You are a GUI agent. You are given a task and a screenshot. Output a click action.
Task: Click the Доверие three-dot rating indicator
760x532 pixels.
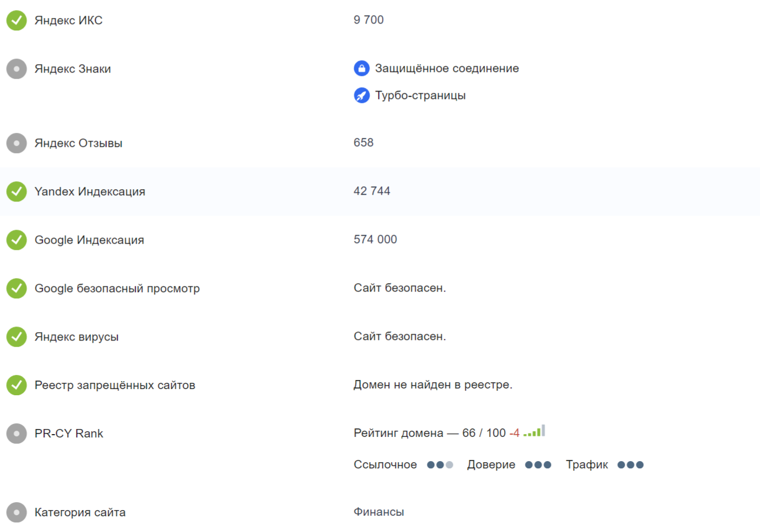click(538, 465)
